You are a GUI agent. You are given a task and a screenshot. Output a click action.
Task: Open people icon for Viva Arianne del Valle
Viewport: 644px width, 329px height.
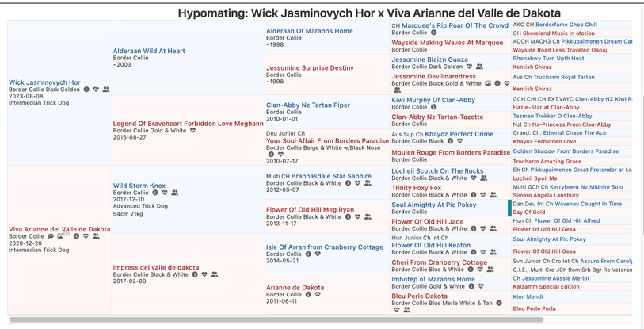click(x=96, y=236)
